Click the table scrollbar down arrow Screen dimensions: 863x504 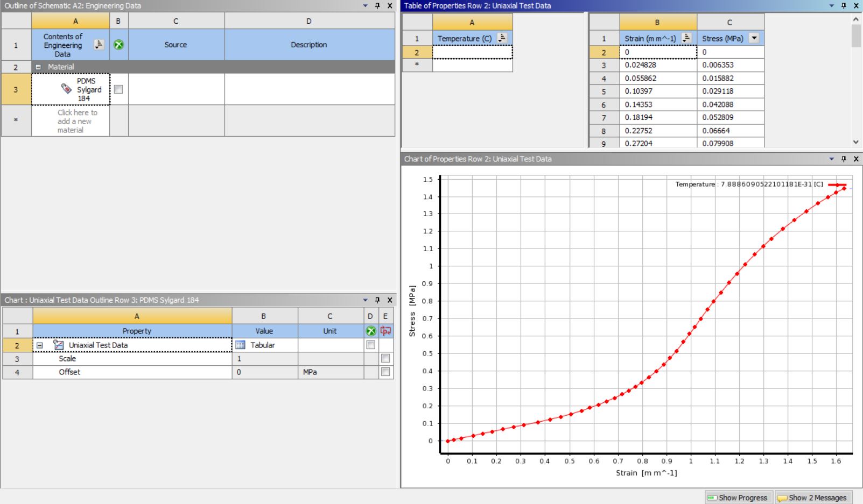856,142
